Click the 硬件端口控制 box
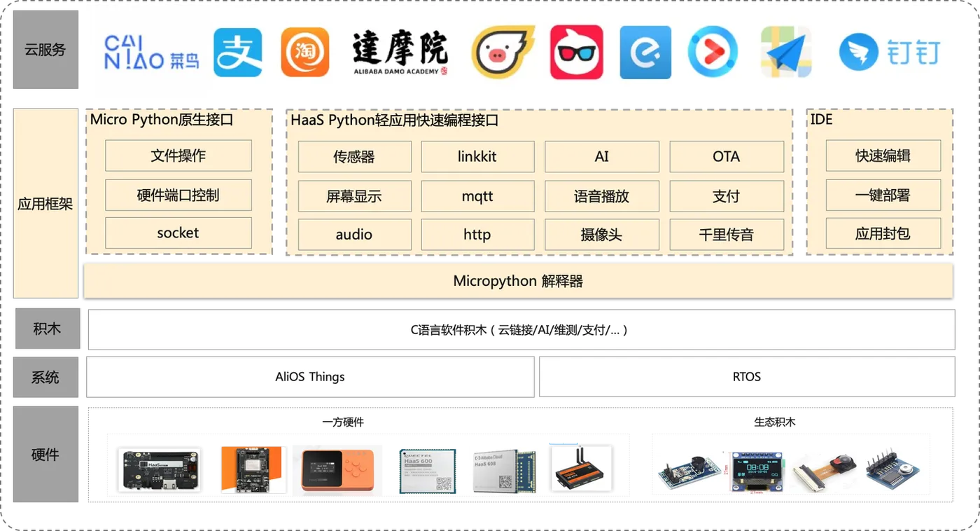Viewport: 980px width, 531px height. click(178, 195)
